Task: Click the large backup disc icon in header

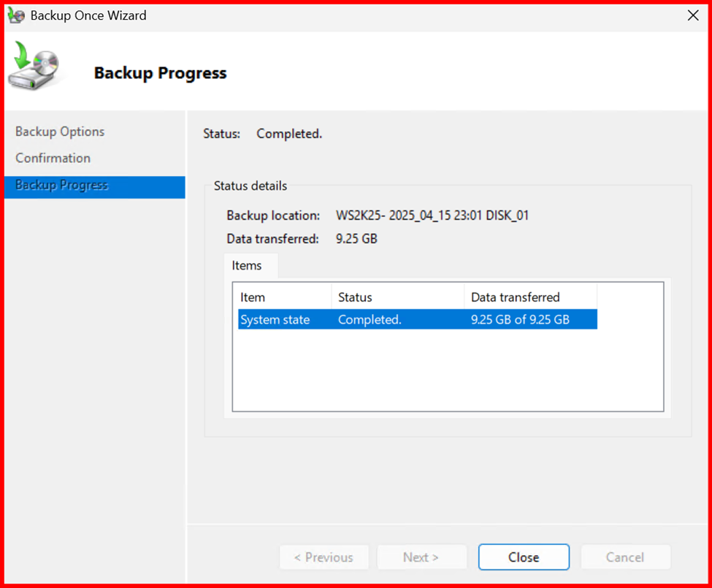Action: tap(34, 67)
